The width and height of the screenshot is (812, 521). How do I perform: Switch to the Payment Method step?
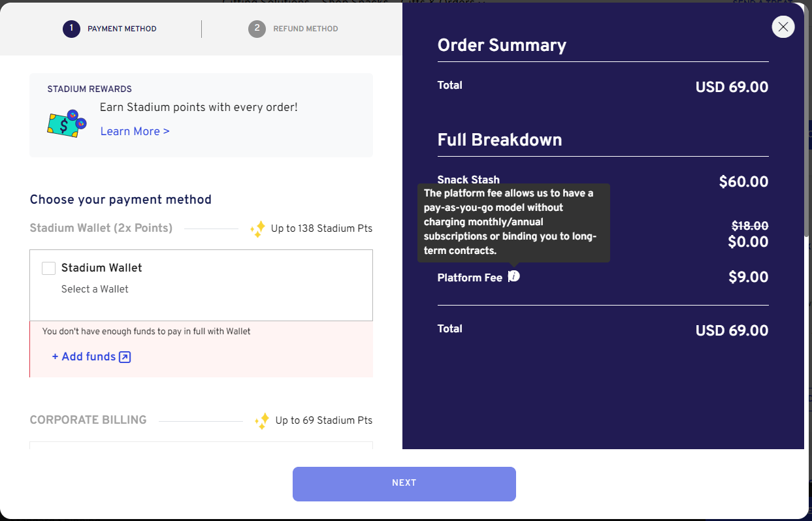[x=122, y=29]
